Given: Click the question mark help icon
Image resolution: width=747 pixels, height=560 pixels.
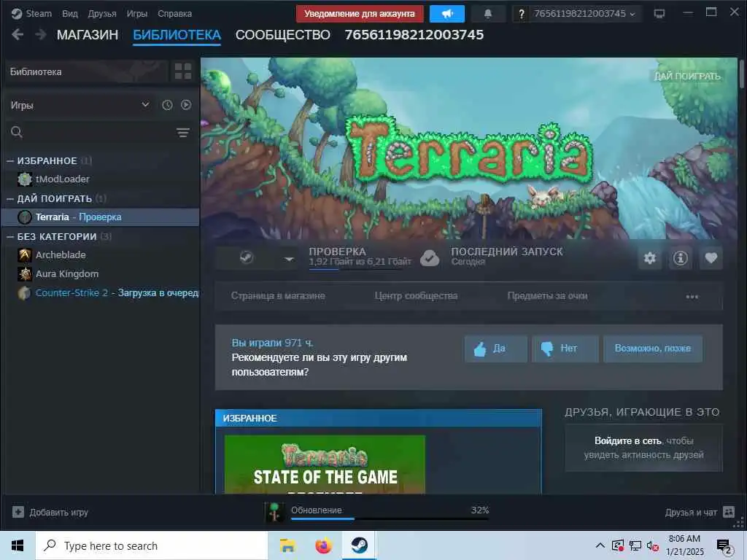Looking at the screenshot, I should click(x=521, y=14).
